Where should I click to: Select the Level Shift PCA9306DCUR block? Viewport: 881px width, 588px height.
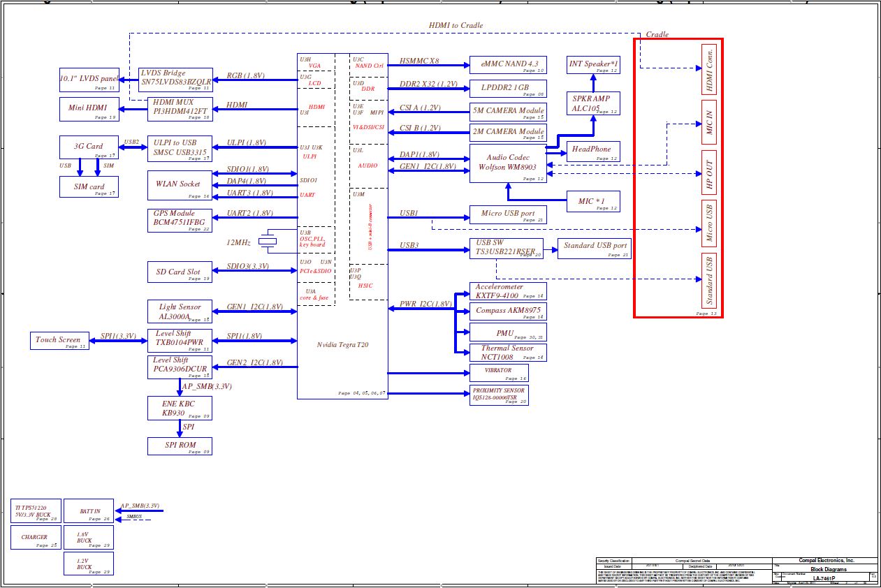(x=180, y=367)
